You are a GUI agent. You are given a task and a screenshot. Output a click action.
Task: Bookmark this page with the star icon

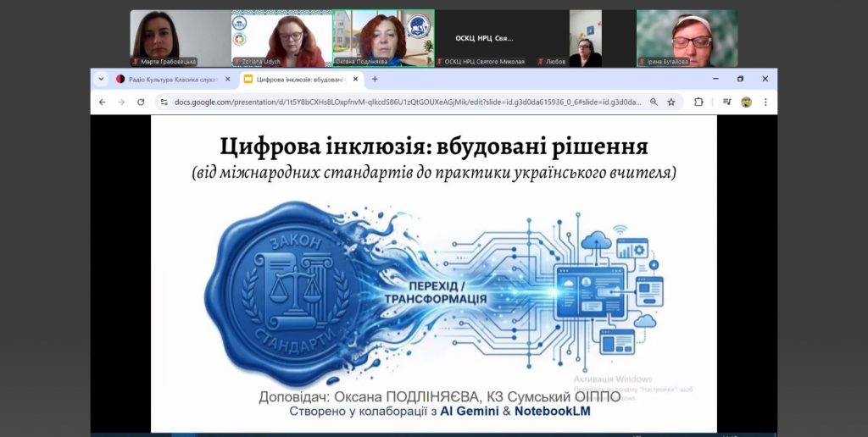point(671,102)
